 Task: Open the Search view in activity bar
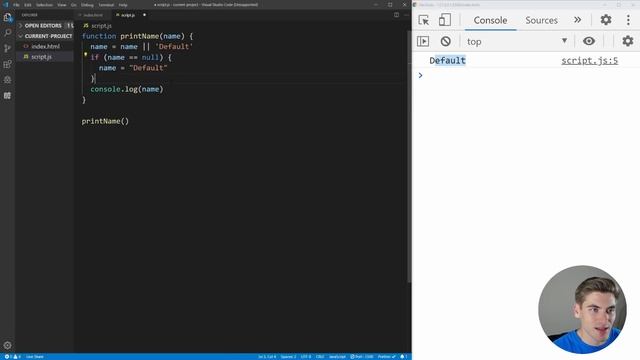[7, 33]
